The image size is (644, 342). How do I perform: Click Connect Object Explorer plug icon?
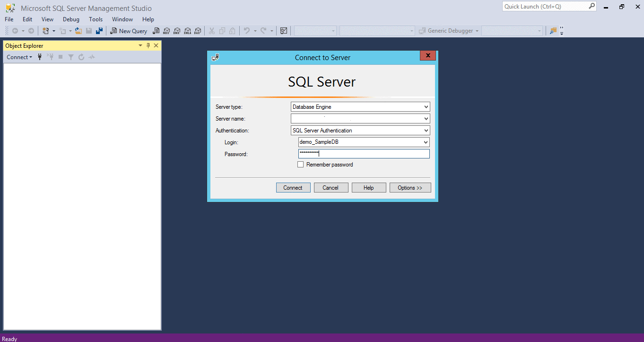point(40,57)
